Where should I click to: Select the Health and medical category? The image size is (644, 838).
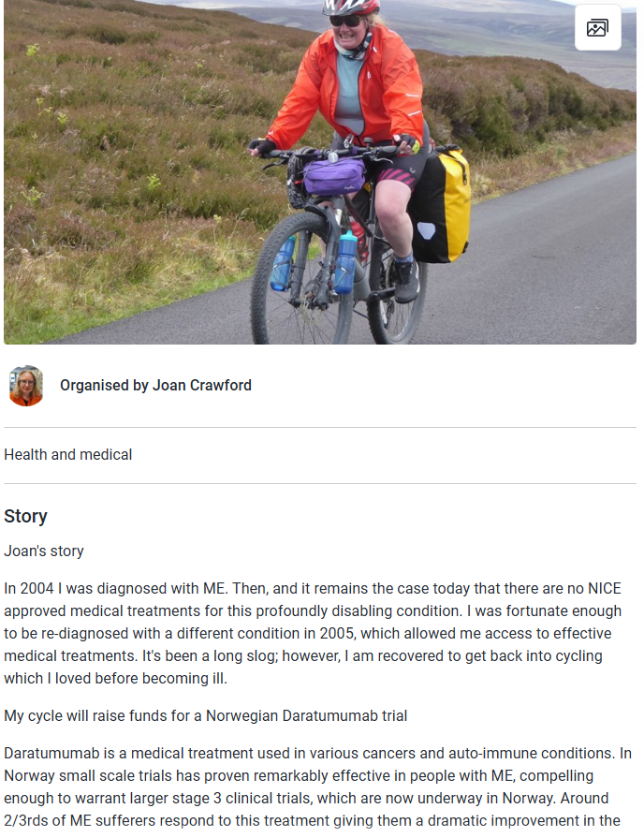(x=68, y=455)
